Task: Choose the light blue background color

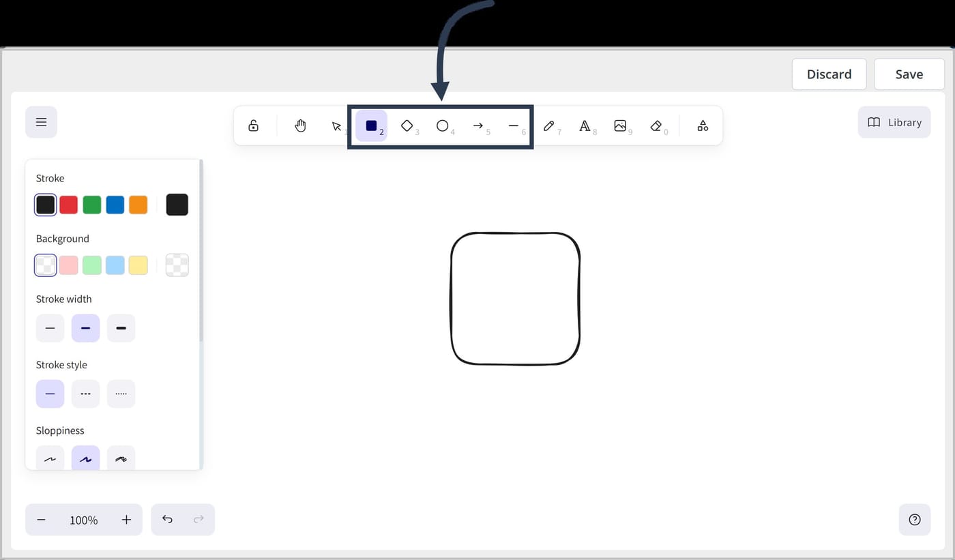Action: [115, 265]
